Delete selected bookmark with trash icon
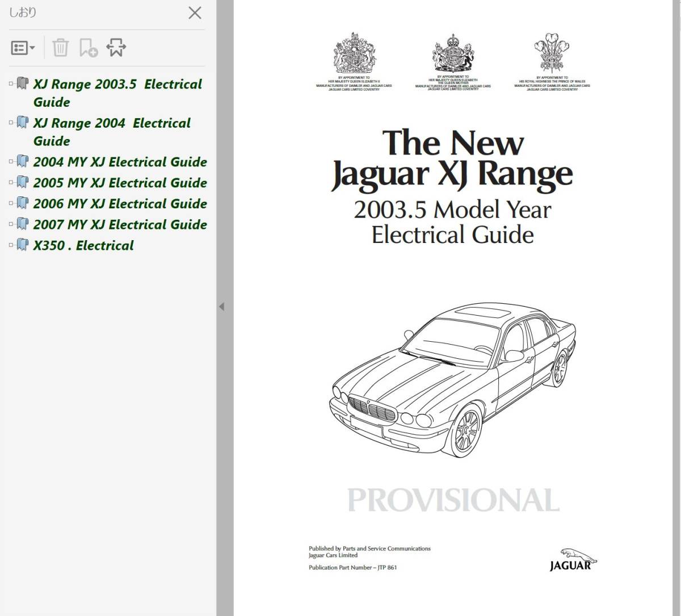Screen dimensions: 681x616 60,48
